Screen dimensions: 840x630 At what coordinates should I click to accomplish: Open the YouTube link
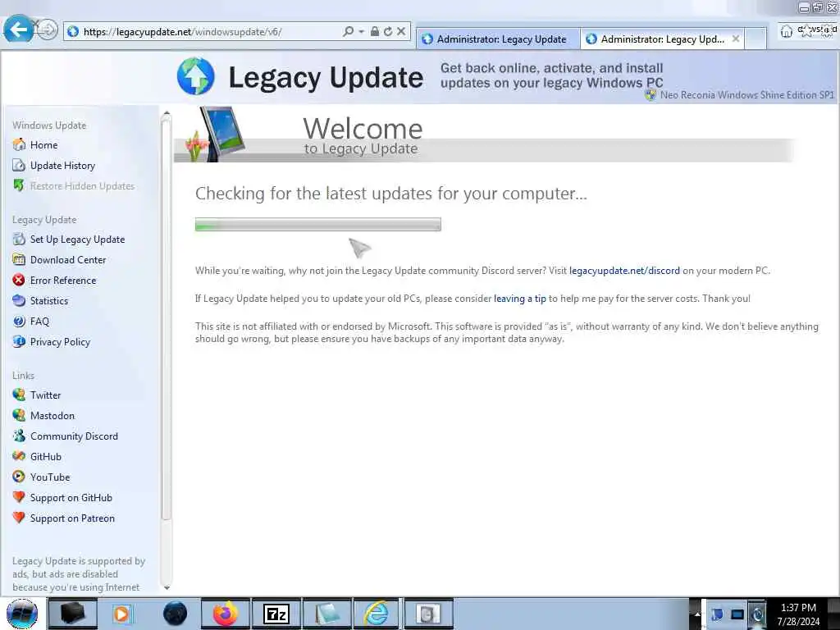point(50,477)
